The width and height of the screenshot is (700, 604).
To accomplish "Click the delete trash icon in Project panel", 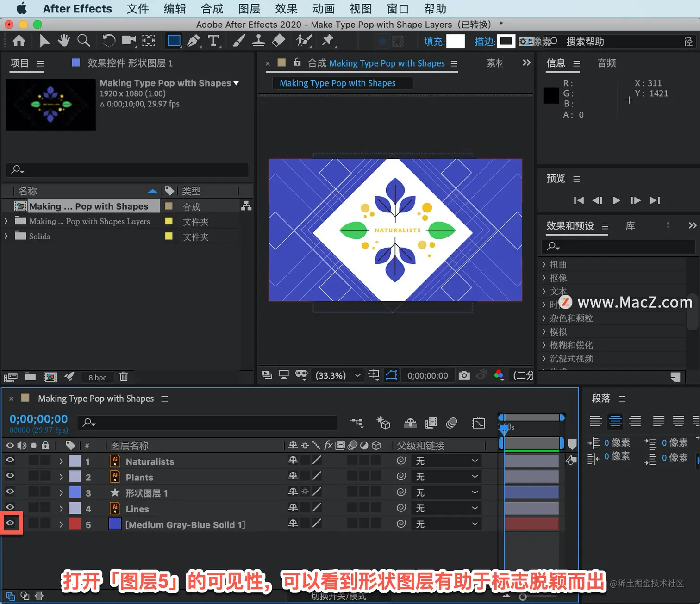I will (x=124, y=377).
